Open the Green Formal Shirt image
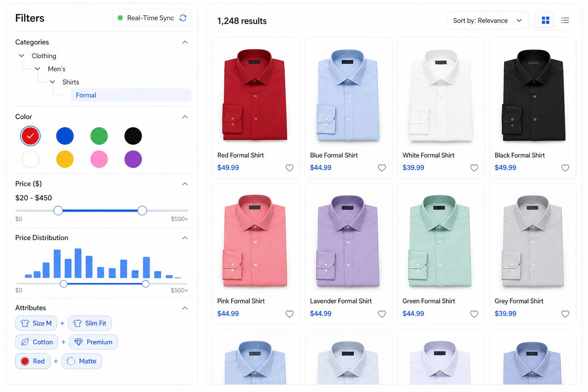This screenshot has height=392, width=588. [x=439, y=241]
